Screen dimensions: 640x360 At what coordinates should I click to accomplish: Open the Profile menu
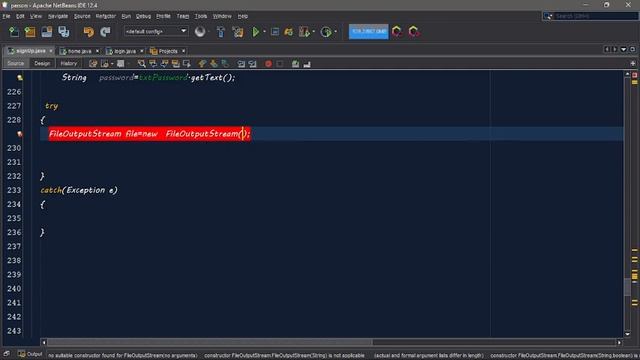(x=163, y=16)
